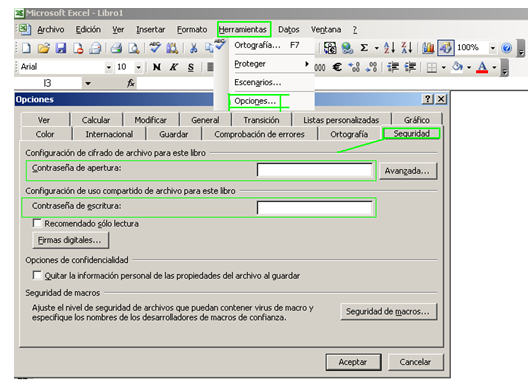The image size is (530, 382).
Task: Apply bold with the N icon
Action: (x=156, y=67)
